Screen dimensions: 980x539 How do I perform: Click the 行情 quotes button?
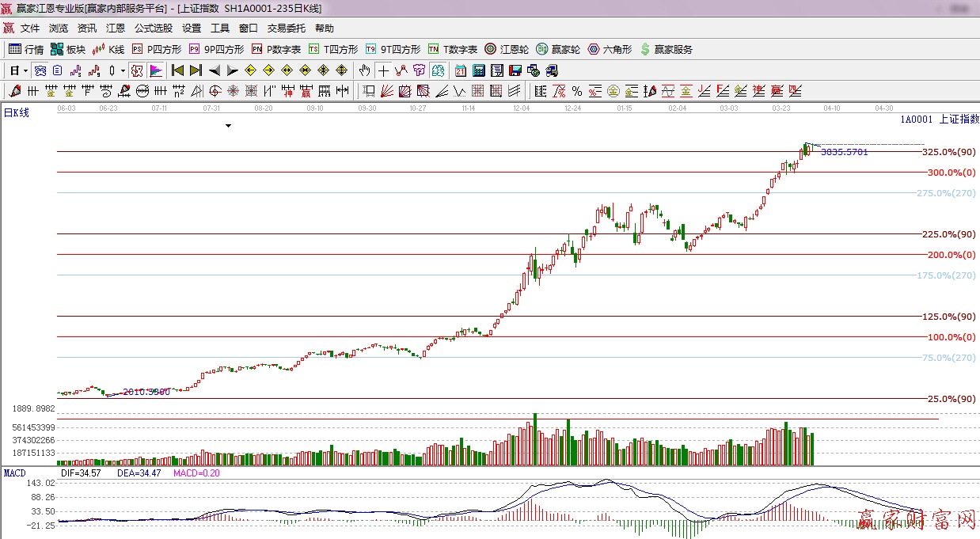26,49
